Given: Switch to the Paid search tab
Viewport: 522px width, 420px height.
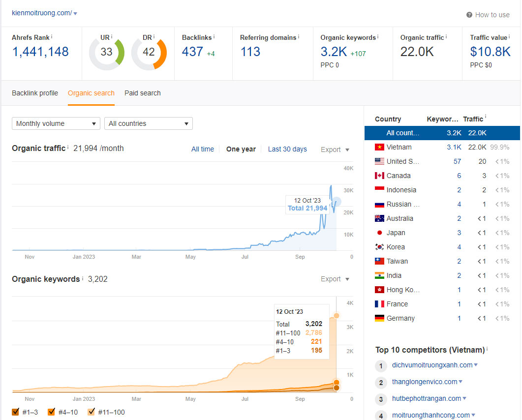Looking at the screenshot, I should point(143,93).
